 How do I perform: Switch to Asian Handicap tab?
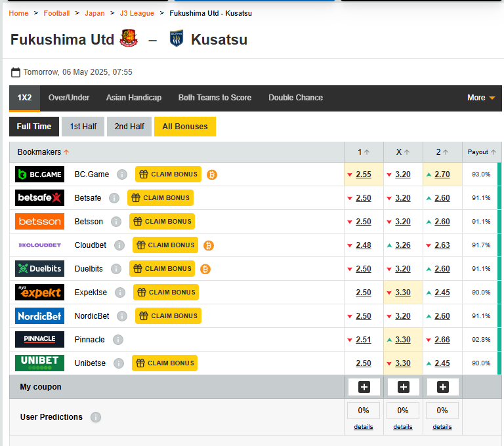click(134, 98)
